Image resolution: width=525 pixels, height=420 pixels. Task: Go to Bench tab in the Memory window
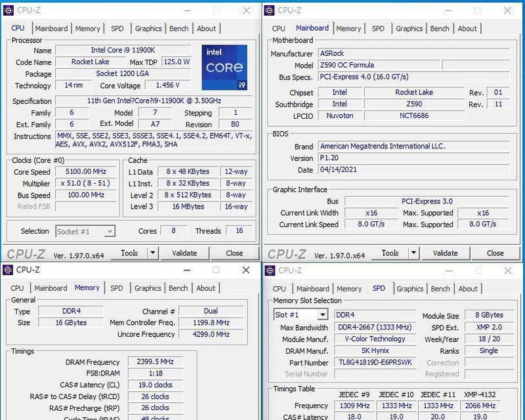(178, 288)
